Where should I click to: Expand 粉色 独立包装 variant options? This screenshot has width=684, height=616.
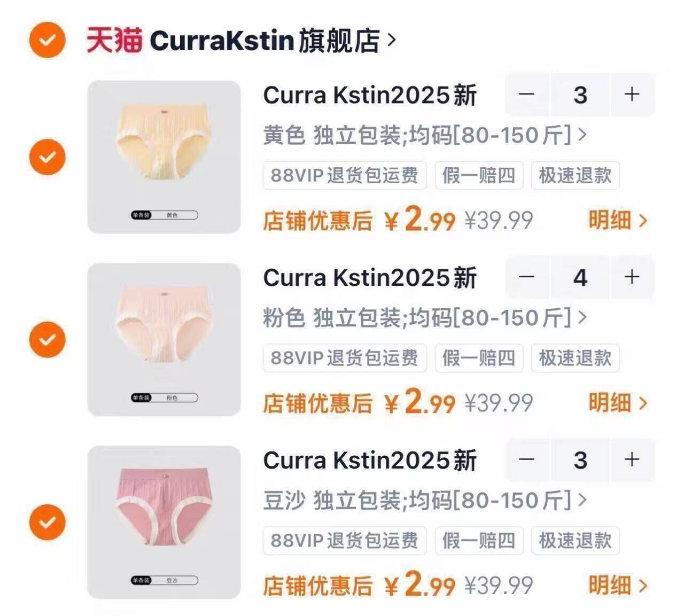click(x=425, y=318)
